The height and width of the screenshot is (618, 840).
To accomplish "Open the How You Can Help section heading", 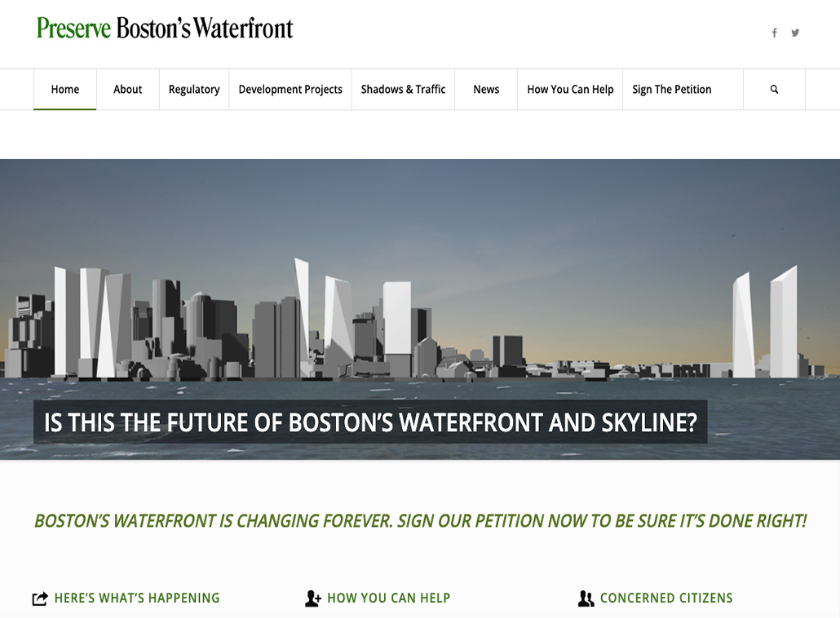I will pyautogui.click(x=388, y=598).
